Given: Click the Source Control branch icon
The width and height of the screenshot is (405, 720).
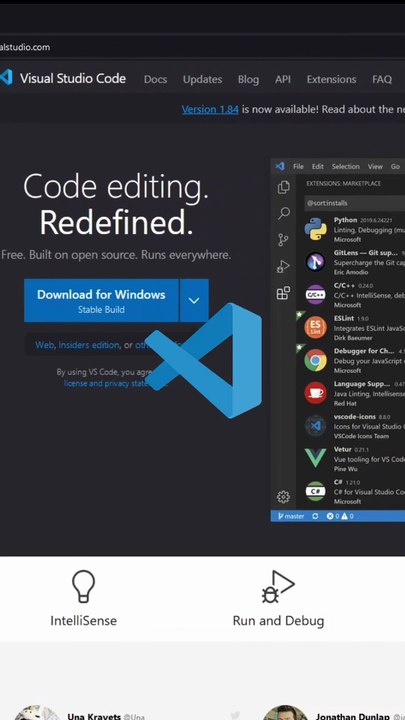Looking at the screenshot, I should [x=283, y=239].
